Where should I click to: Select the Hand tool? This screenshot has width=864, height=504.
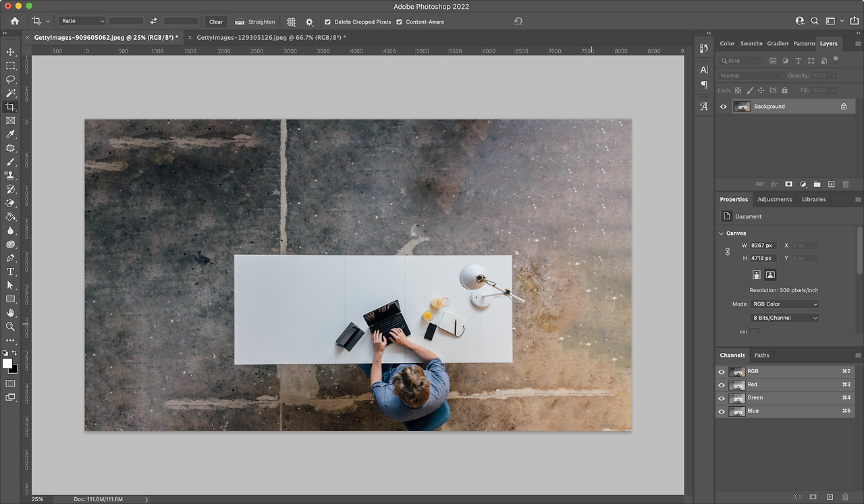(x=10, y=313)
